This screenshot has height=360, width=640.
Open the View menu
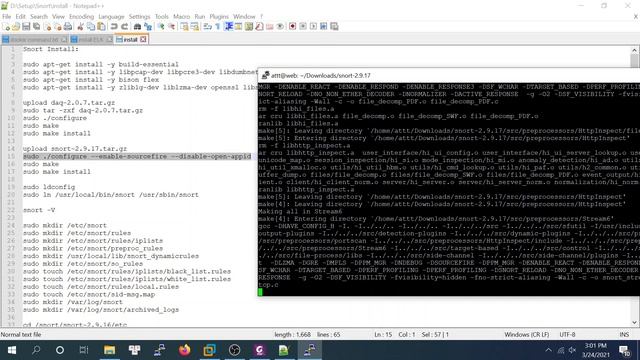58,16
